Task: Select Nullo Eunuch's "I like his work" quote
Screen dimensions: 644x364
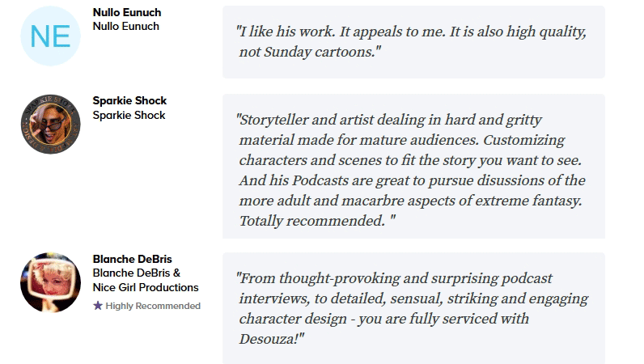Action: point(412,32)
